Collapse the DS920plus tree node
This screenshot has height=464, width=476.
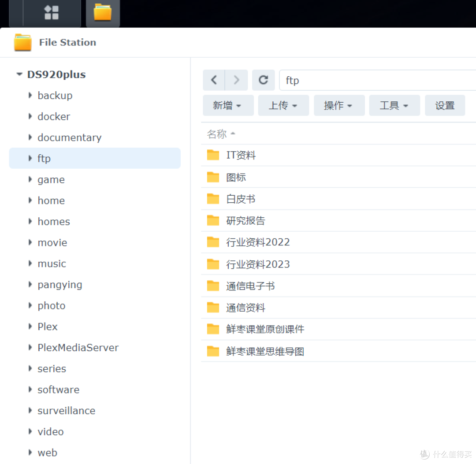click(x=19, y=74)
